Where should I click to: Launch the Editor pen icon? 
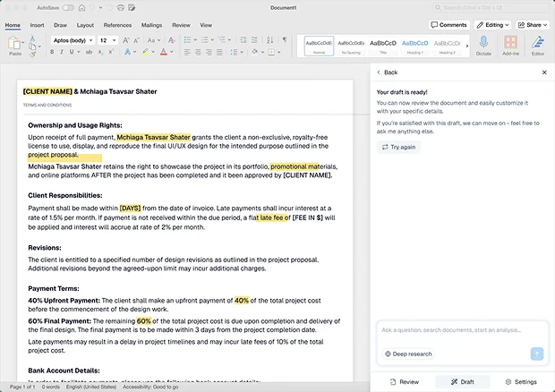click(538, 43)
